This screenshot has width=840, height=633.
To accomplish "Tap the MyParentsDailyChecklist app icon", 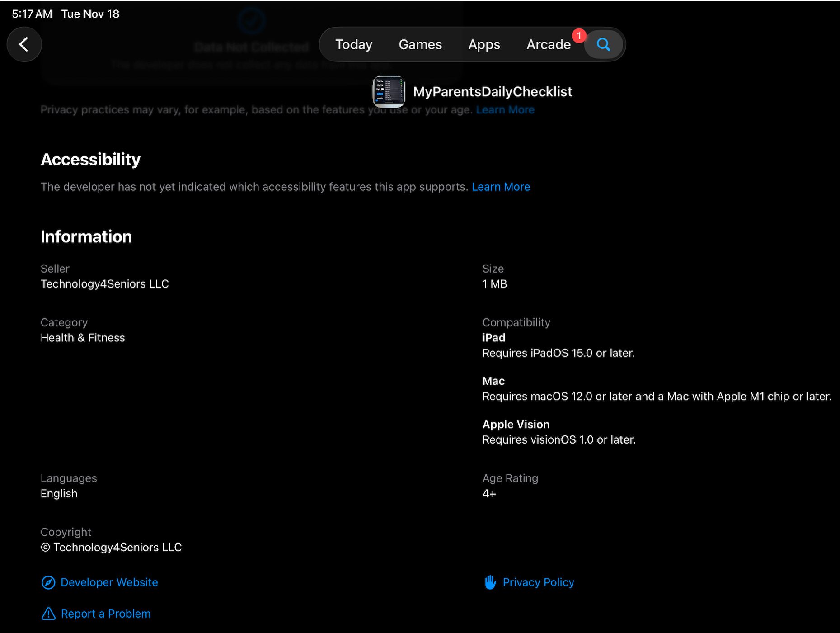I will tap(389, 92).
